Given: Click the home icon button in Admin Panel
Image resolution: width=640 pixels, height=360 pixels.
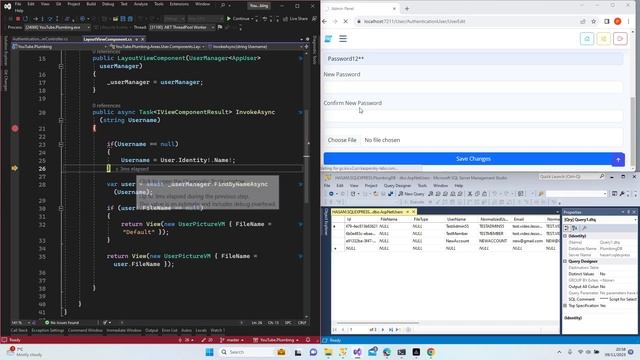Looking at the screenshot, I should (587, 38).
